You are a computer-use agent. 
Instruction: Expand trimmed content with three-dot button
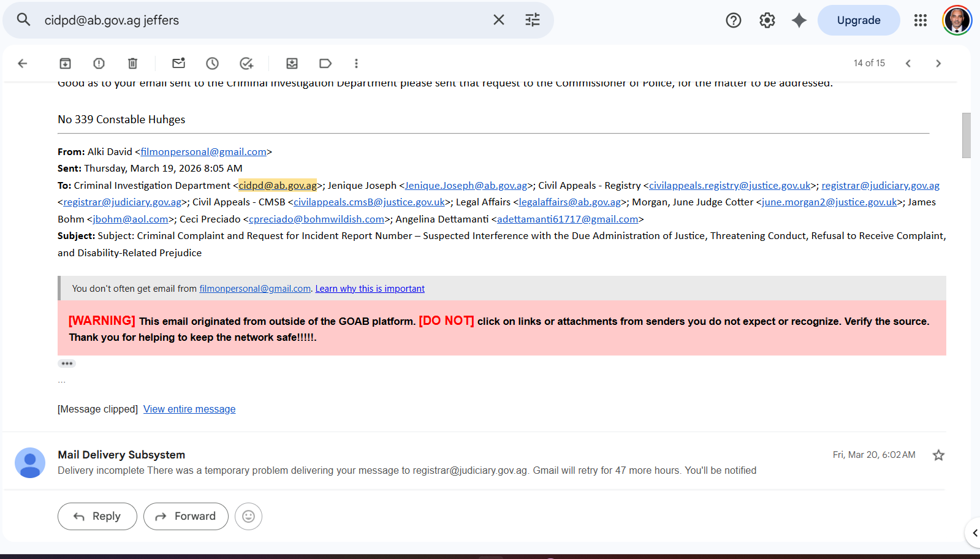point(67,363)
